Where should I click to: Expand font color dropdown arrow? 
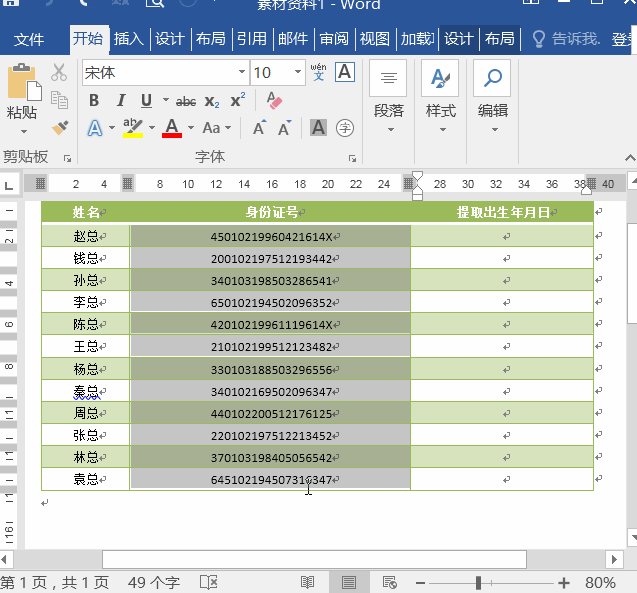[191, 128]
